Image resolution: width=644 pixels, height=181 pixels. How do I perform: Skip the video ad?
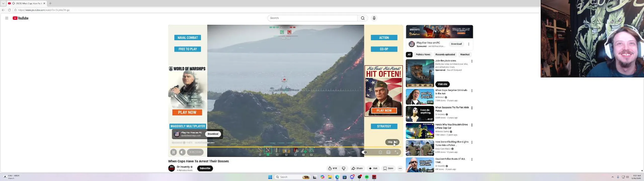click(392, 142)
